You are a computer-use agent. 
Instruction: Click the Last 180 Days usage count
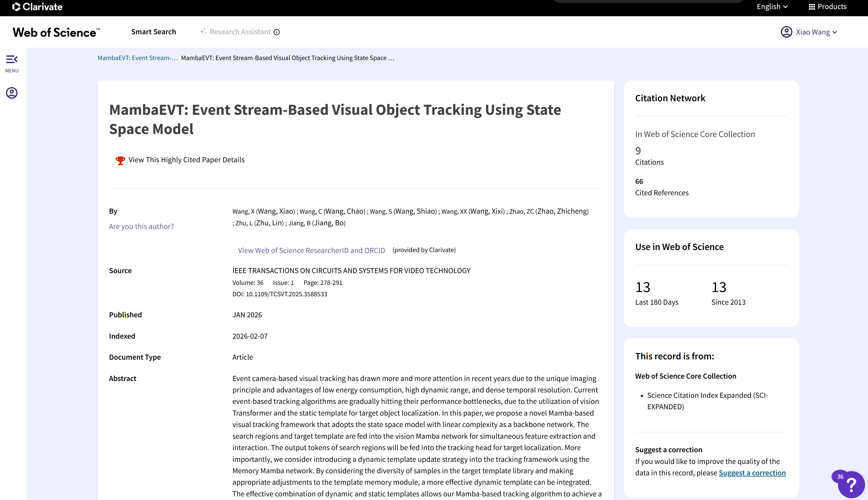coord(642,288)
